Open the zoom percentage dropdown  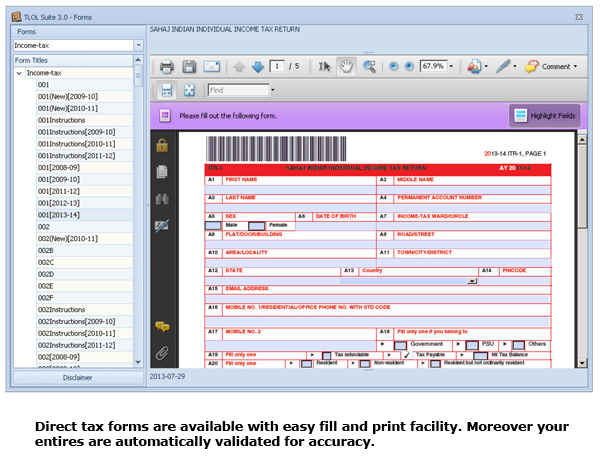pos(452,67)
